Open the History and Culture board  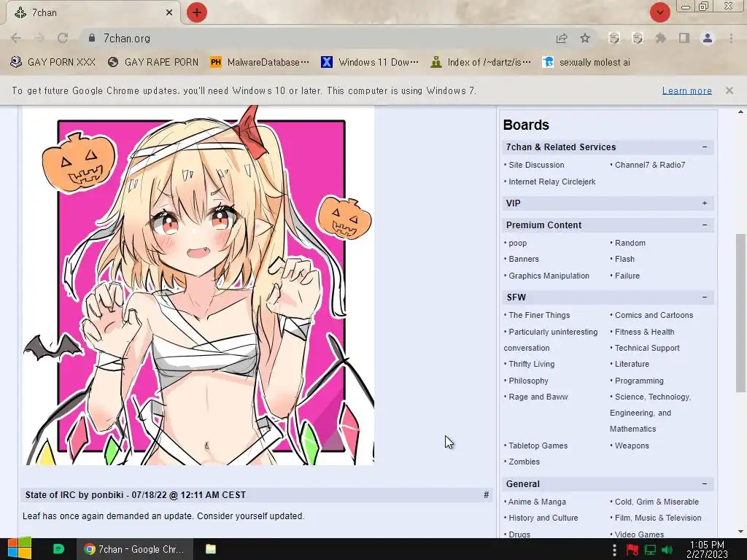543,518
